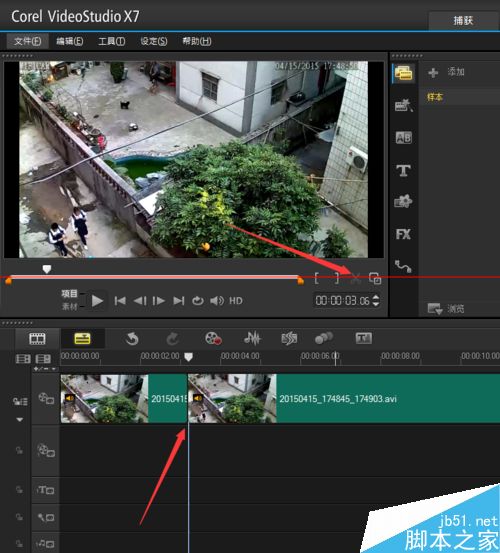Open the Title (T) library panel
This screenshot has width=500, height=553.
403,171
